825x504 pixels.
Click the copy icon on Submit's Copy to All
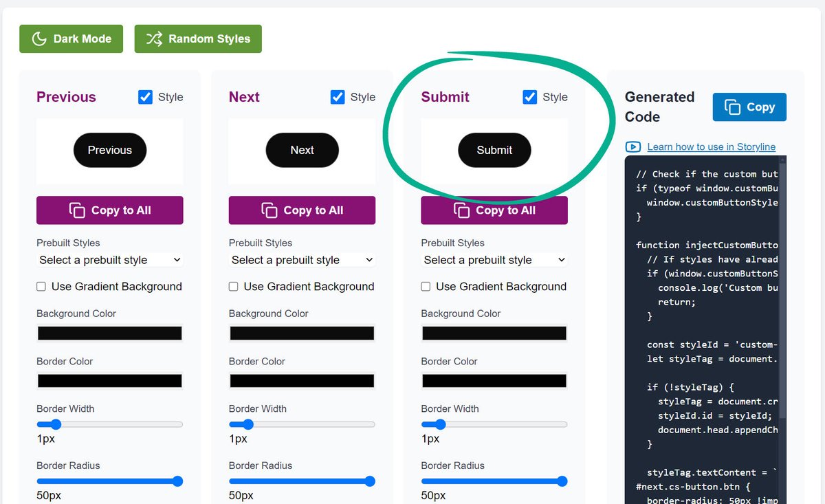pos(462,210)
